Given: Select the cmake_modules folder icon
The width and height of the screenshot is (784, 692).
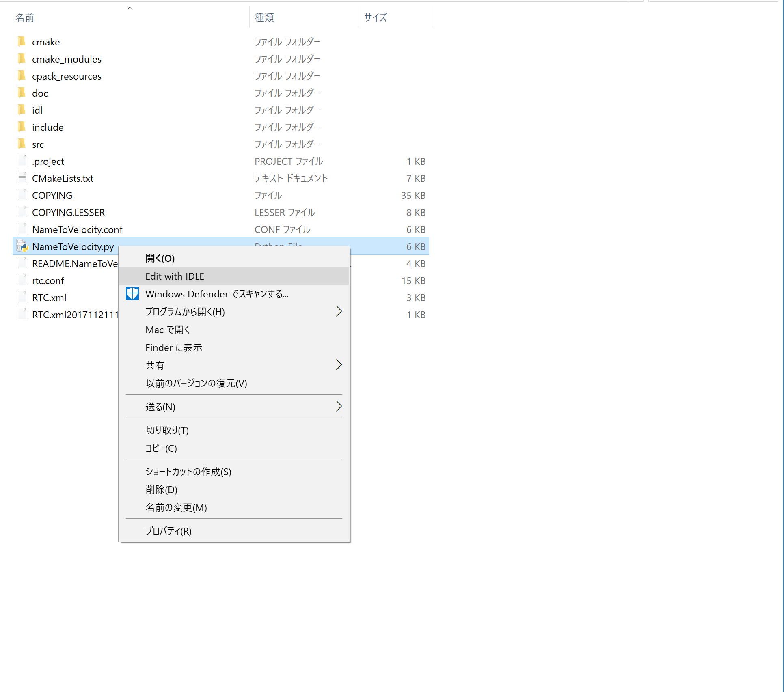Looking at the screenshot, I should click(22, 58).
